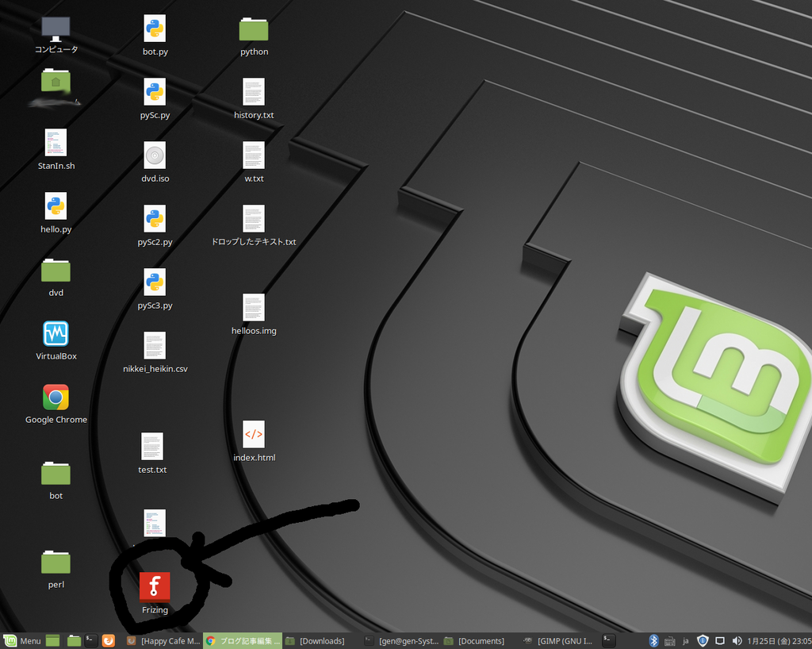Switch to last terminal task button
Screen dimensions: 812x649
coord(609,641)
